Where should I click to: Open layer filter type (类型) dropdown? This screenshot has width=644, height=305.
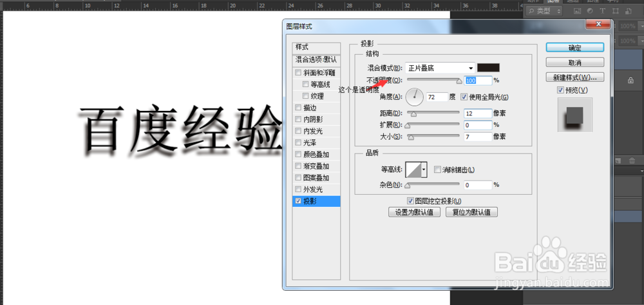coord(545,11)
